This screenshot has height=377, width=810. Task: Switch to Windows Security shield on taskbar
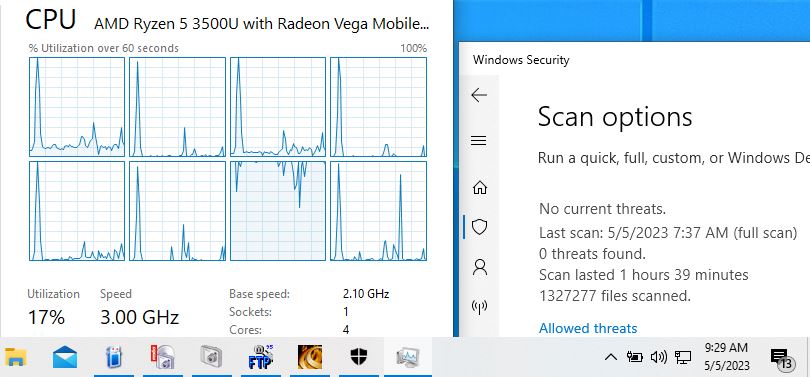pos(358,356)
